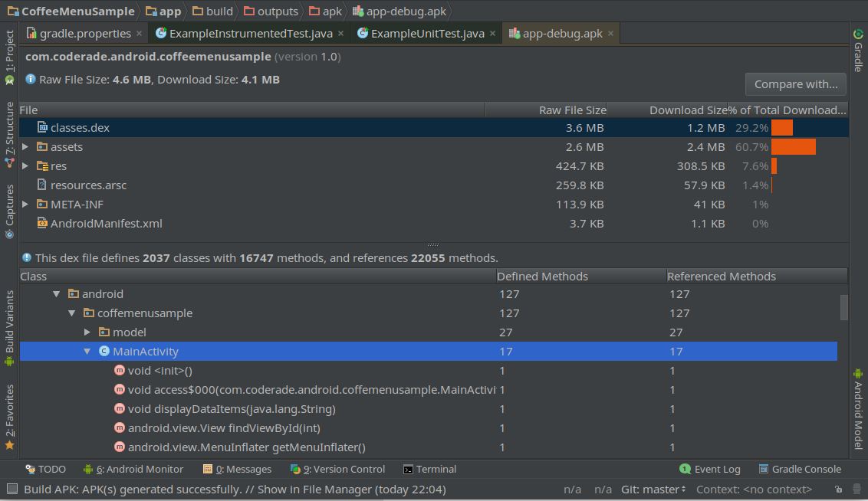Open the Android Model tool window
Viewport: 868px width, 501px height.
[x=858, y=408]
